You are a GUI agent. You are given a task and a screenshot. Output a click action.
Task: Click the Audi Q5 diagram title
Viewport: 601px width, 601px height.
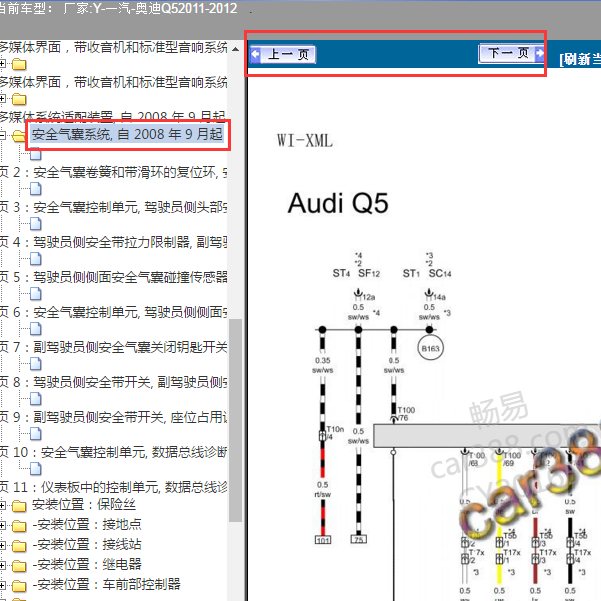(x=338, y=203)
